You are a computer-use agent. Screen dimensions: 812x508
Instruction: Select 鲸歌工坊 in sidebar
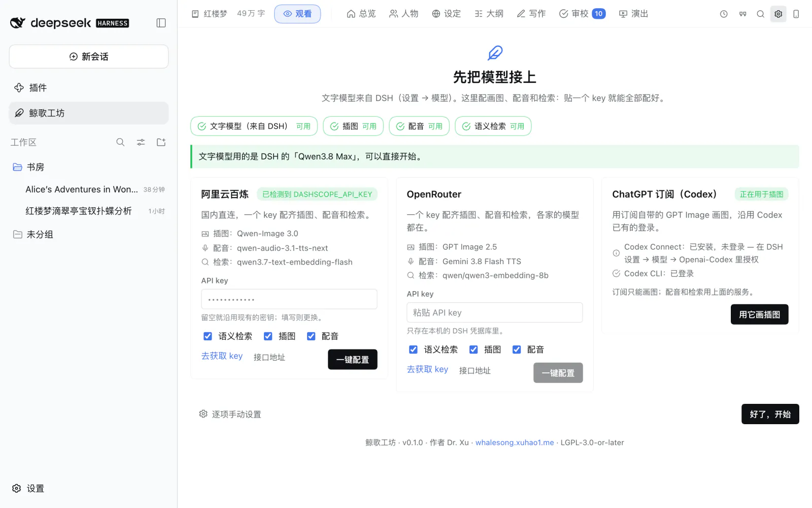point(89,113)
